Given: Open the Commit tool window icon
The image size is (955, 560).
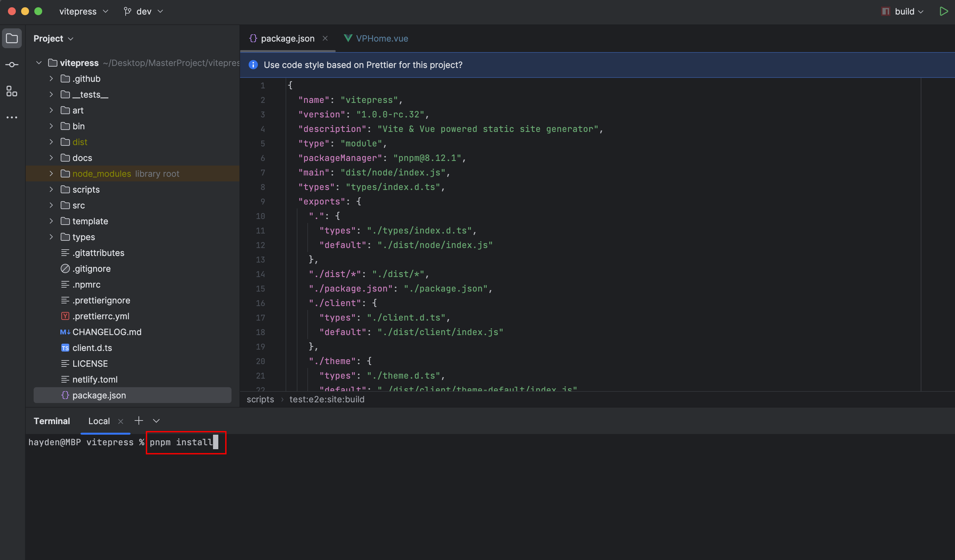Looking at the screenshot, I should pyautogui.click(x=12, y=65).
